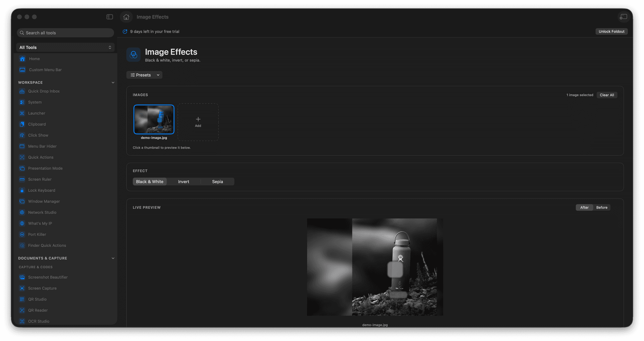Switch live preview to Before
The width and height of the screenshot is (644, 341).
pos(602,207)
